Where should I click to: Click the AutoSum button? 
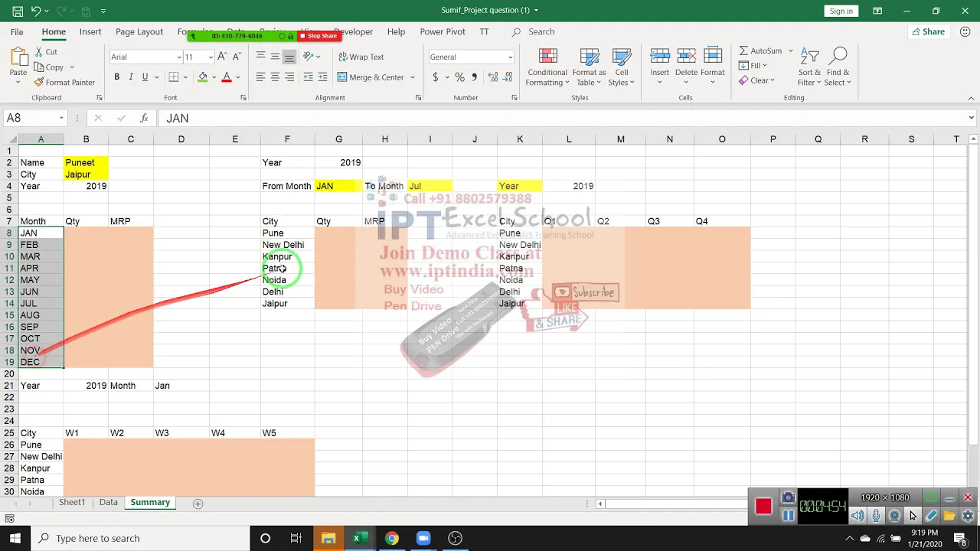(x=760, y=51)
